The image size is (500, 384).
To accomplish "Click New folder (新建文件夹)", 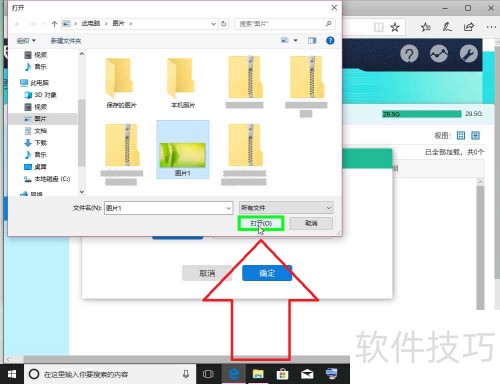I will [66, 41].
